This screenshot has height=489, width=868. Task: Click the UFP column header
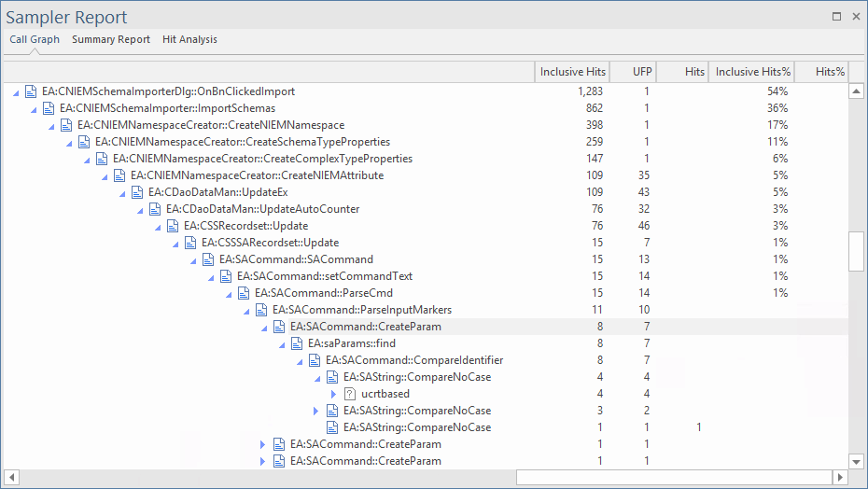634,72
